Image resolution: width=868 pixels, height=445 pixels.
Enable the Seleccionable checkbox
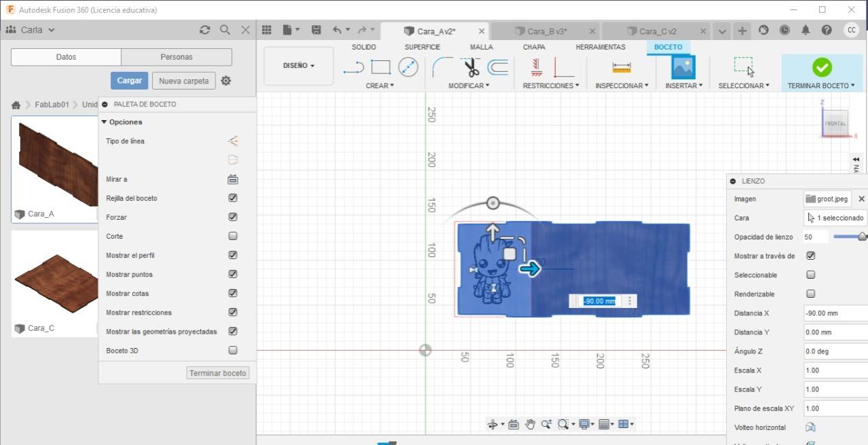click(810, 275)
